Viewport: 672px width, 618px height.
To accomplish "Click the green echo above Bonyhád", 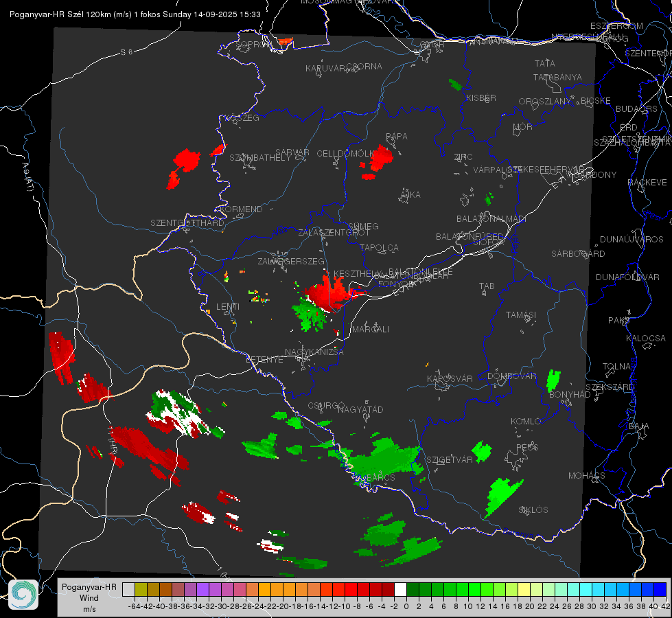I will (x=553, y=380).
